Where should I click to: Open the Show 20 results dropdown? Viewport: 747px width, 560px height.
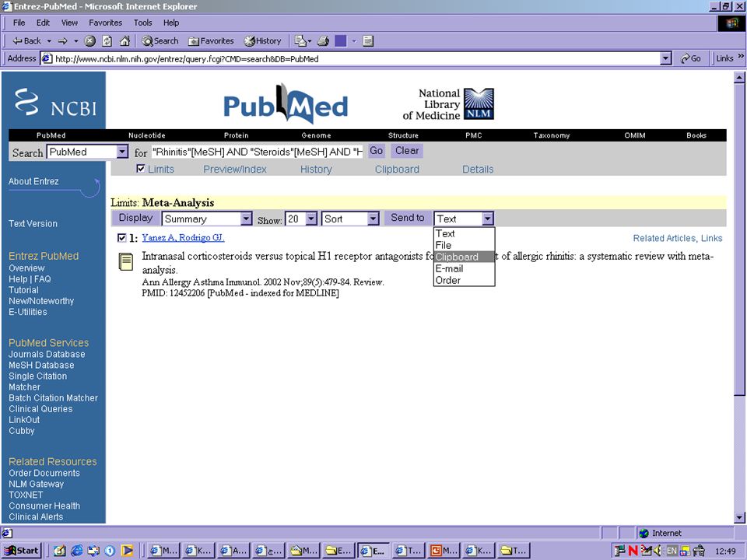click(301, 219)
